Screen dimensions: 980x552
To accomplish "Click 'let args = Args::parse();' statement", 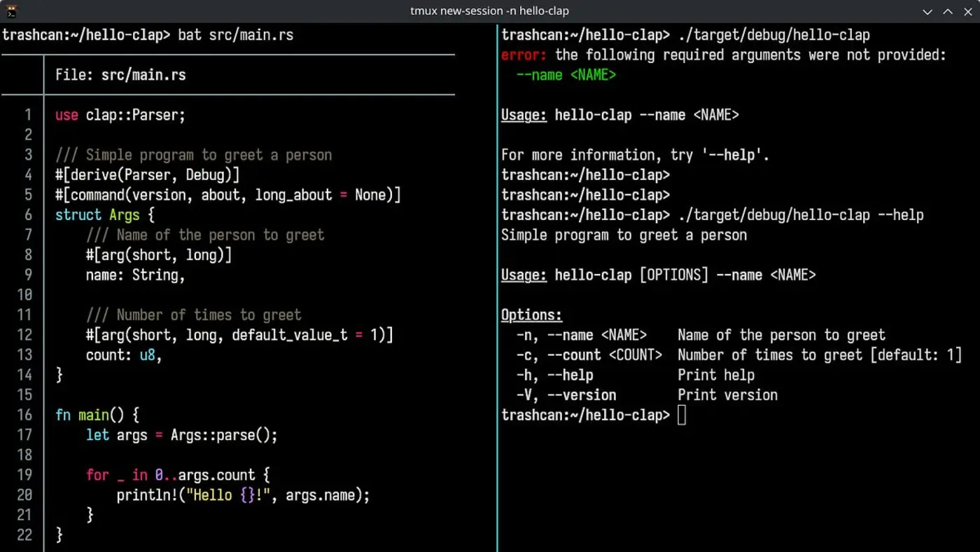I will (182, 435).
